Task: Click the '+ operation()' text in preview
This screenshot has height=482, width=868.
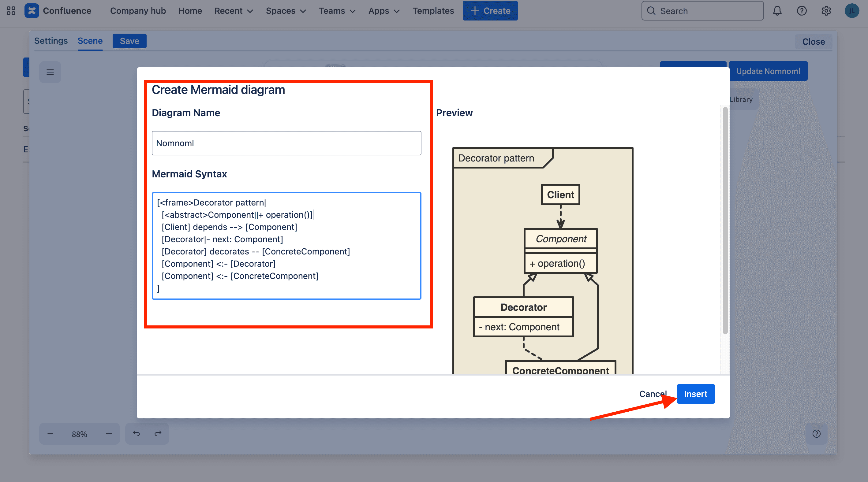Action: tap(557, 264)
